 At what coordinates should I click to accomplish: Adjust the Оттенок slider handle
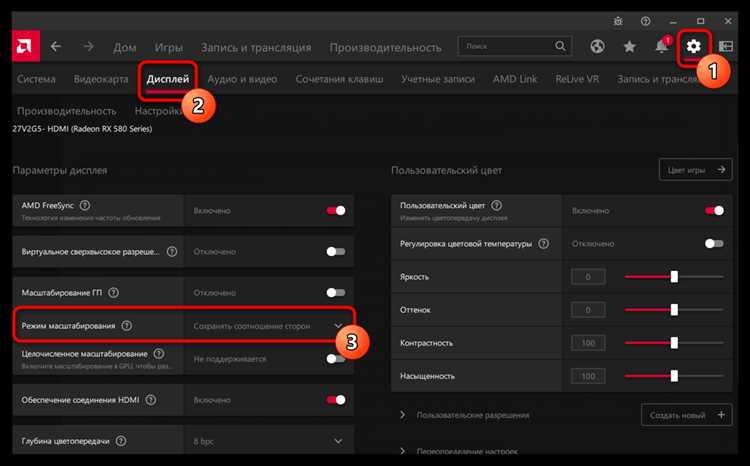point(674,310)
